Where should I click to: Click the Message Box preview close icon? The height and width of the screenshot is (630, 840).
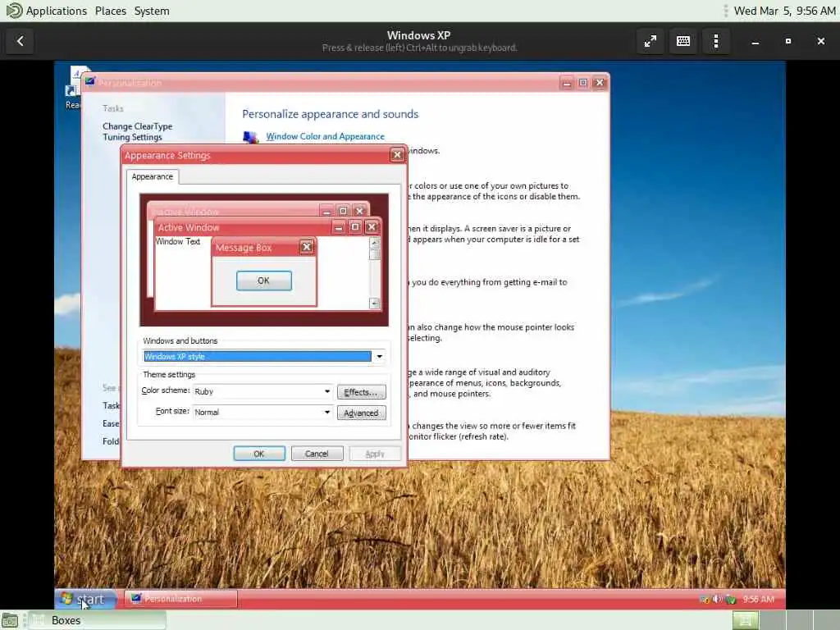click(307, 247)
